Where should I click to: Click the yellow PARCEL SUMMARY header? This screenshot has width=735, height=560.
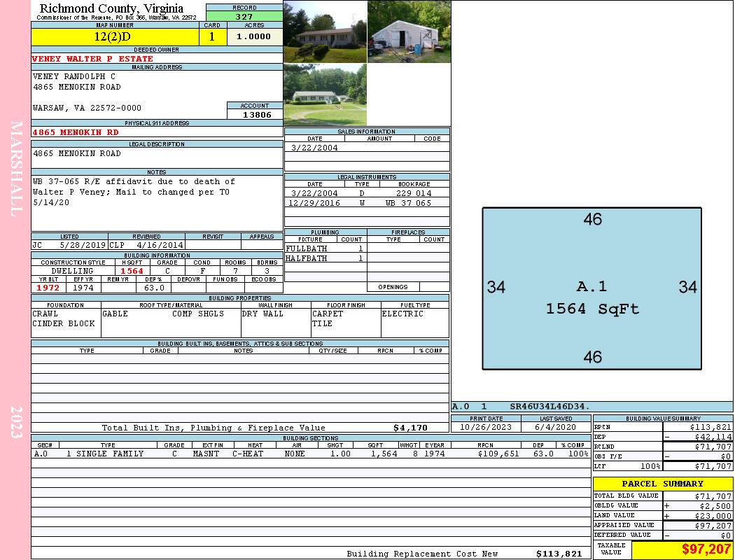click(x=662, y=484)
